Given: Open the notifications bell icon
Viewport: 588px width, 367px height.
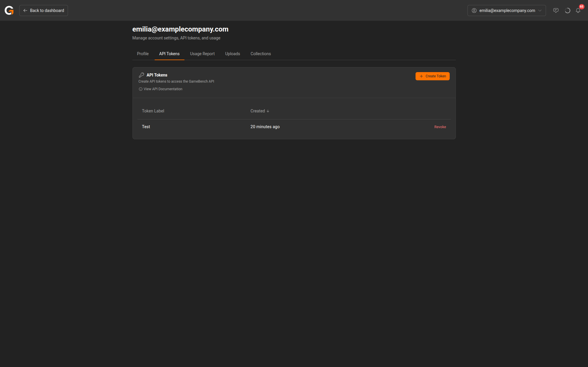Looking at the screenshot, I should pos(578,11).
